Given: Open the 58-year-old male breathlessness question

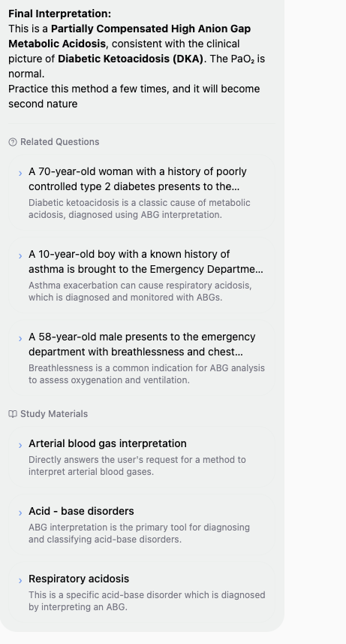Looking at the screenshot, I should coord(142,358).
